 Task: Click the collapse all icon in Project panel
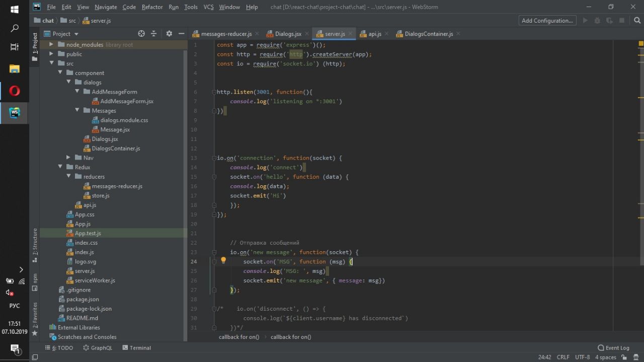(x=154, y=34)
